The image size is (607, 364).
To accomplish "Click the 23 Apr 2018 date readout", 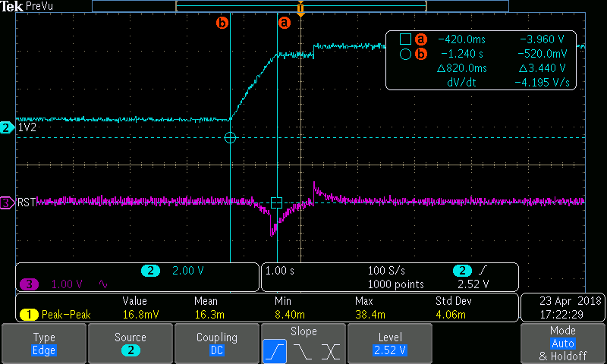I will (x=571, y=301).
